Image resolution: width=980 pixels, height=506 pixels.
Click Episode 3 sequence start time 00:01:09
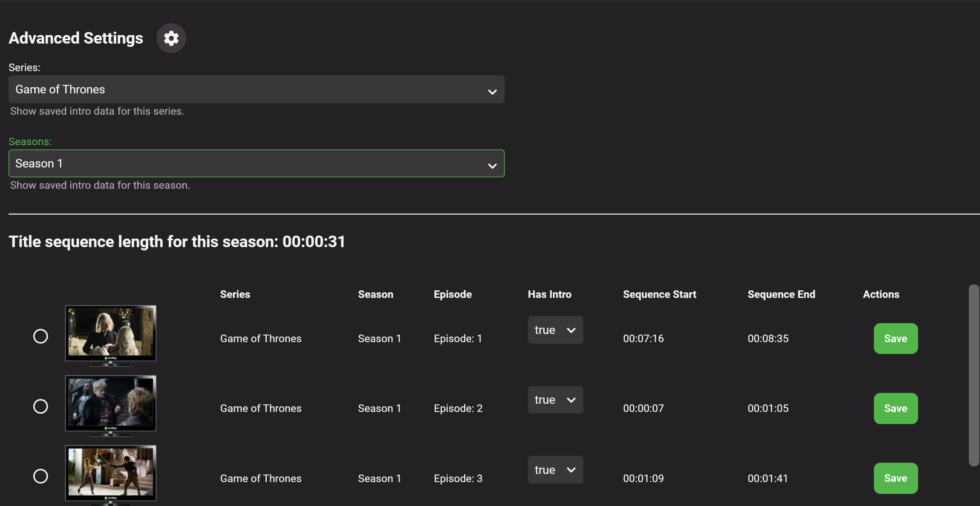(643, 478)
